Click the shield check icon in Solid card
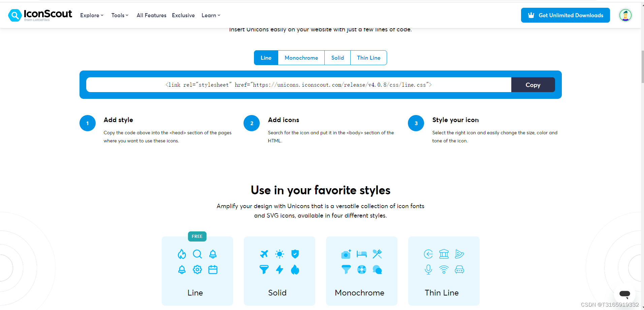 coord(295,254)
